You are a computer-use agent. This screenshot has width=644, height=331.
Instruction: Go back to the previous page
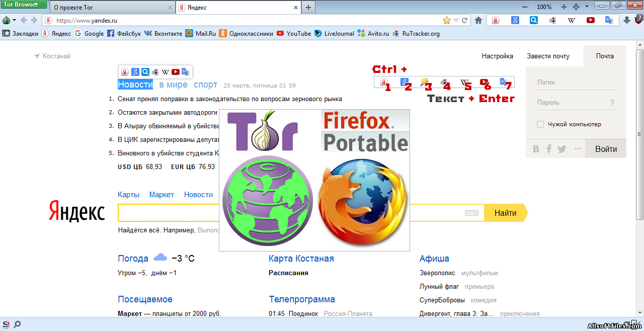[x=24, y=20]
